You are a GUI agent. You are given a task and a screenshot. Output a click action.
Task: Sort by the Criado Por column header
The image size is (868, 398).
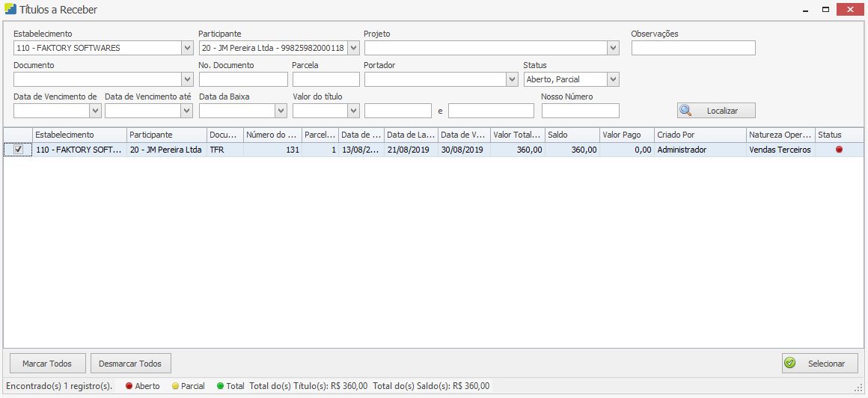(700, 135)
